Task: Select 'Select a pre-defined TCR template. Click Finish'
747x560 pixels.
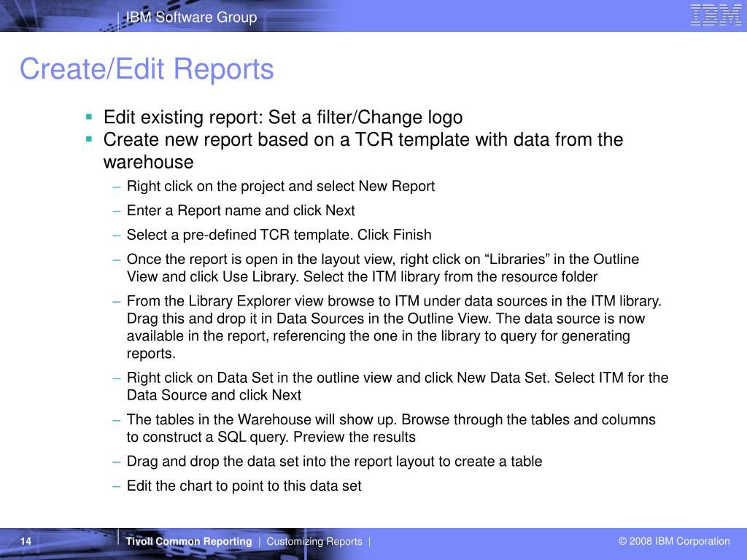Action: pos(279,235)
